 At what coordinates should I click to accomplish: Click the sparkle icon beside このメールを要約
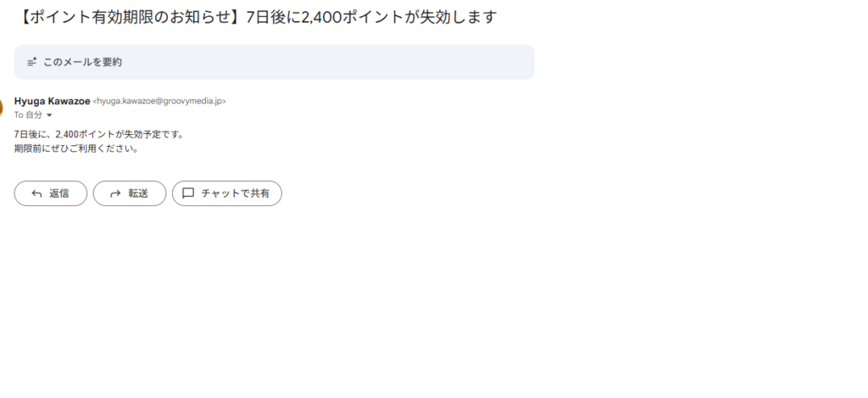32,62
